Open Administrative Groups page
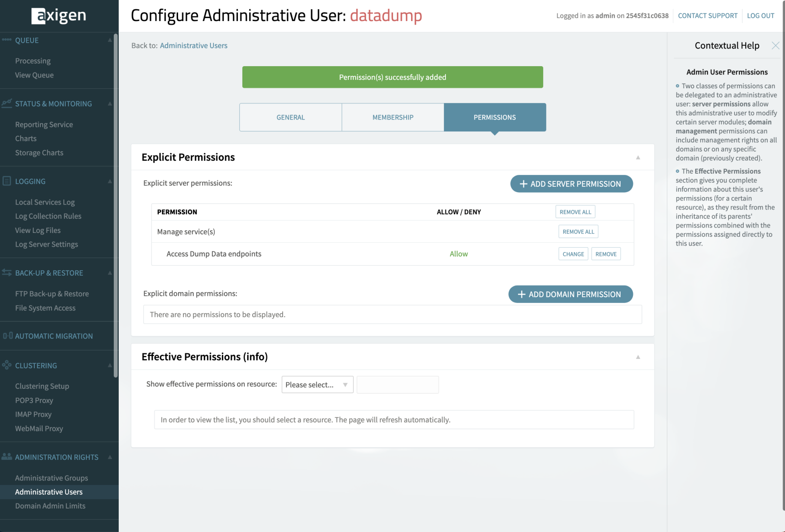Viewport: 785px width, 532px height. (x=52, y=478)
